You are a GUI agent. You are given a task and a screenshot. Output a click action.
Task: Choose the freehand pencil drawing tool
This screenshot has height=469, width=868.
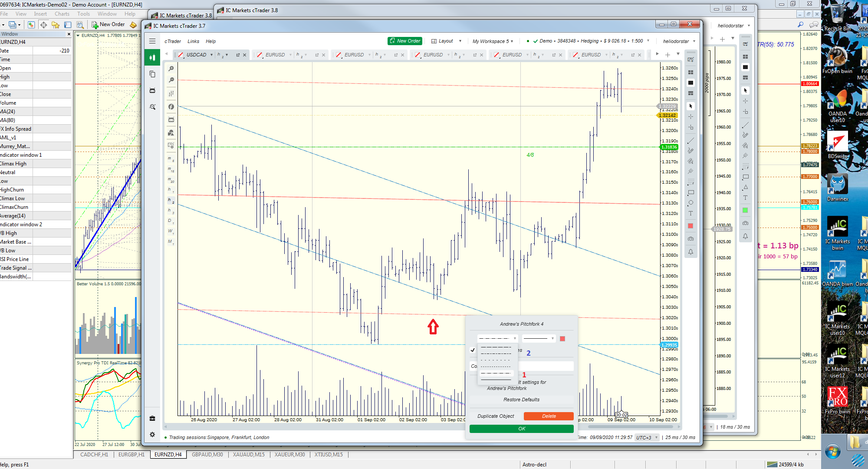pyautogui.click(x=690, y=151)
